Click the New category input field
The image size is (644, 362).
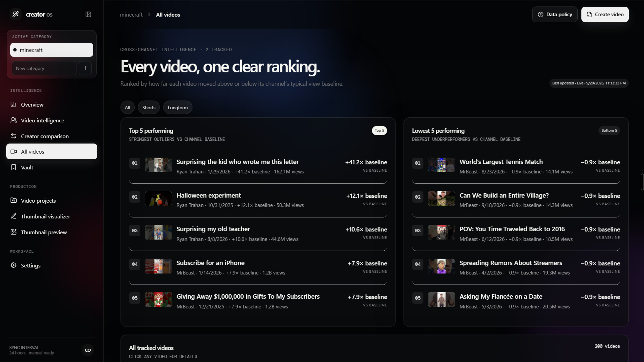pos(44,68)
